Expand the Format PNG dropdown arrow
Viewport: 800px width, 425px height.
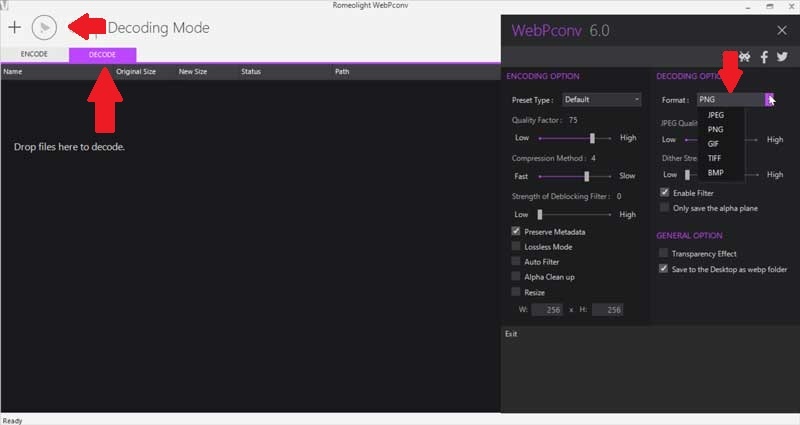[x=769, y=99]
